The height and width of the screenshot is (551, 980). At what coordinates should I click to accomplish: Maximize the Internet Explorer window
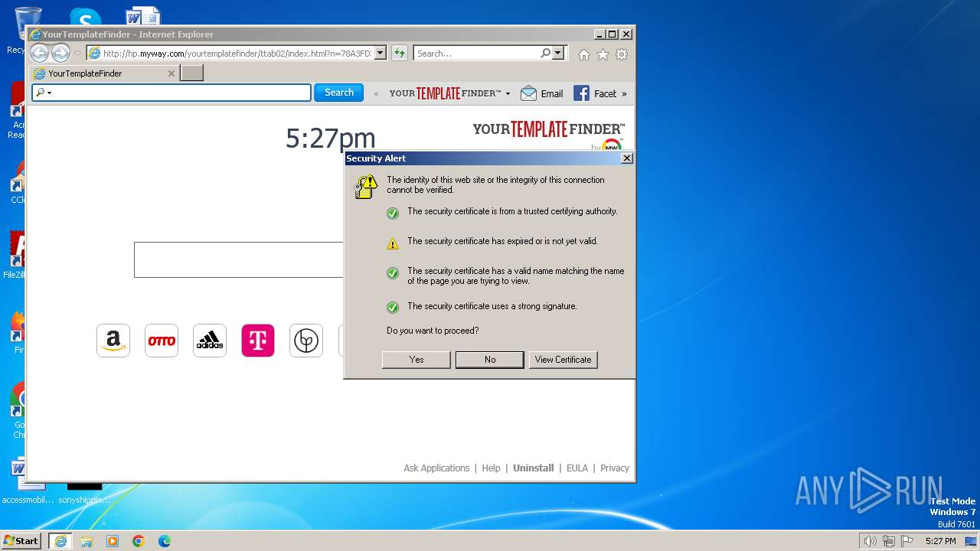tap(612, 34)
